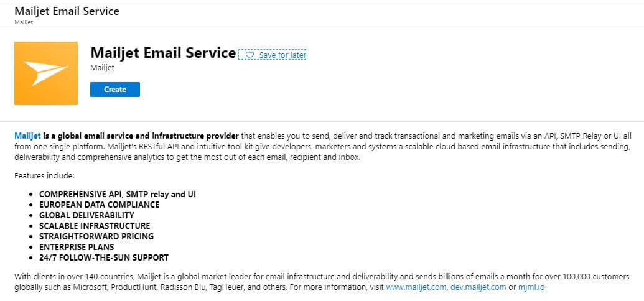Select the Global Deliverability bullet

[86, 215]
